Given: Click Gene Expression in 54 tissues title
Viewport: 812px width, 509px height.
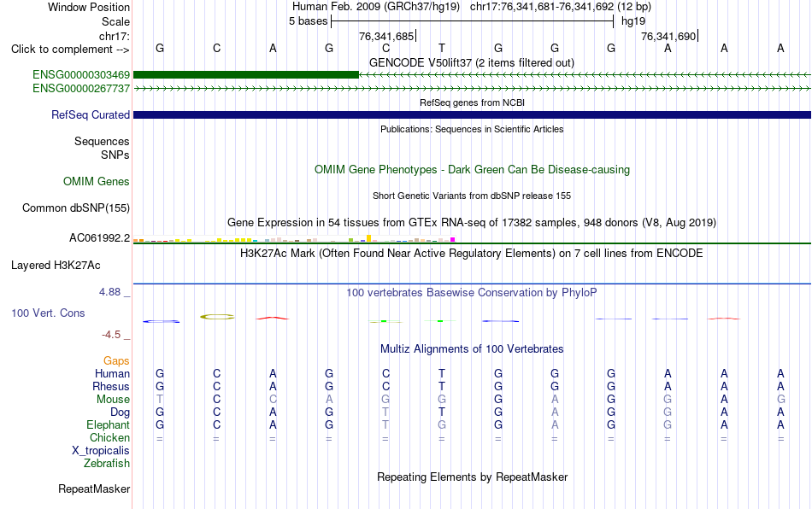Looking at the screenshot, I should (x=472, y=222).
